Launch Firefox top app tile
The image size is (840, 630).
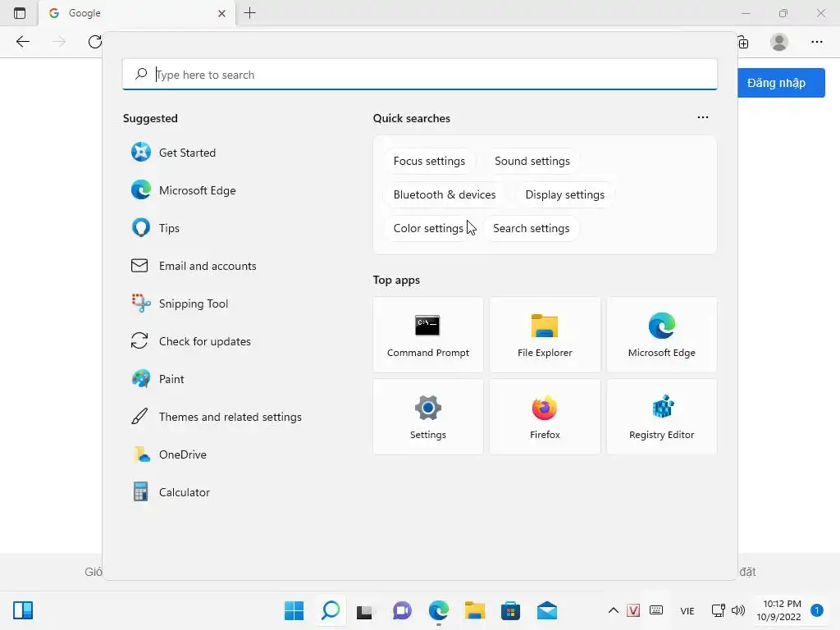coord(545,417)
